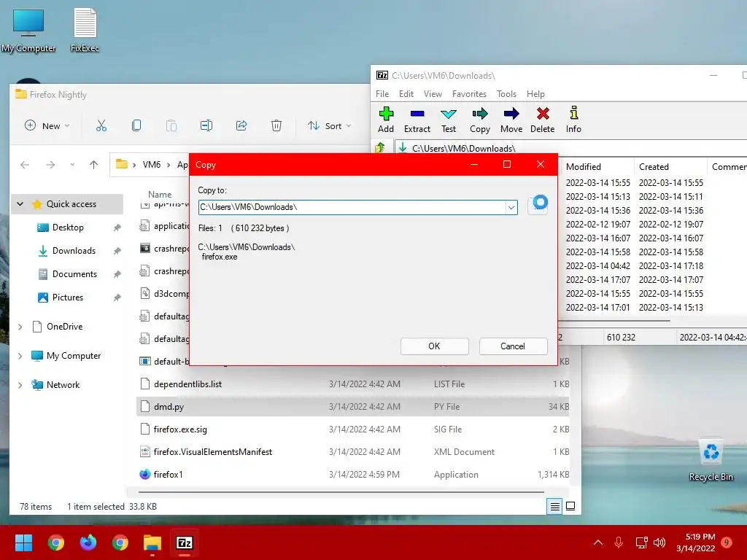Open the Recycle Bin on desktop
This screenshot has height=560, width=747.
tap(711, 459)
